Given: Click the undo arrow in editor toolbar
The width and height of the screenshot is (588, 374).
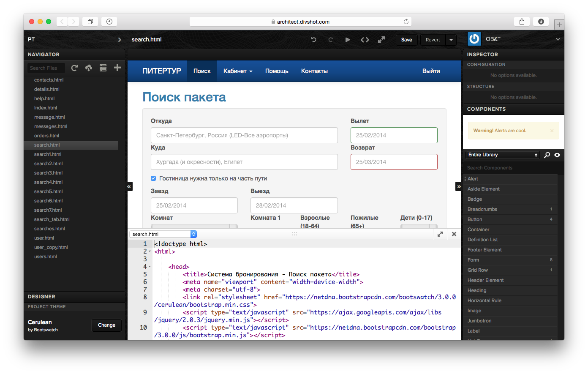Looking at the screenshot, I should point(313,40).
